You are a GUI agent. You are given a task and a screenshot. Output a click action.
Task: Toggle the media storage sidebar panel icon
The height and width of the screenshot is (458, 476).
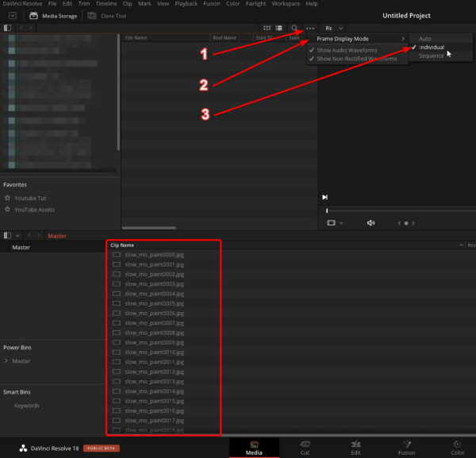(x=8, y=28)
